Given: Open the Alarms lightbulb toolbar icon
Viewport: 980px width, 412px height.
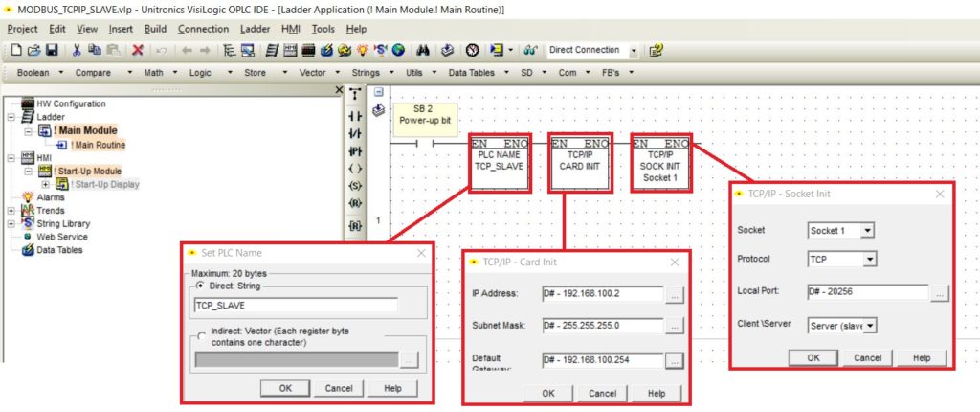Looking at the screenshot, I should tap(363, 51).
